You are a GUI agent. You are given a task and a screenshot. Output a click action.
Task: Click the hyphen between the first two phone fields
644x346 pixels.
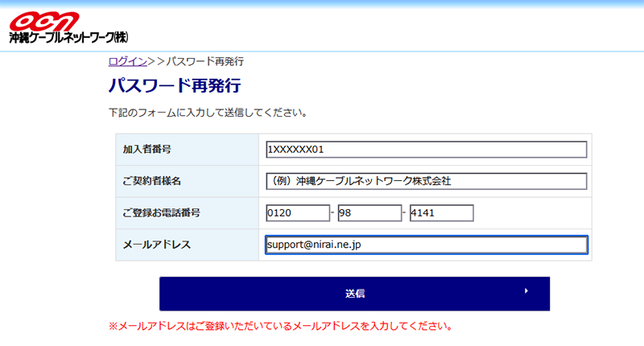333,214
